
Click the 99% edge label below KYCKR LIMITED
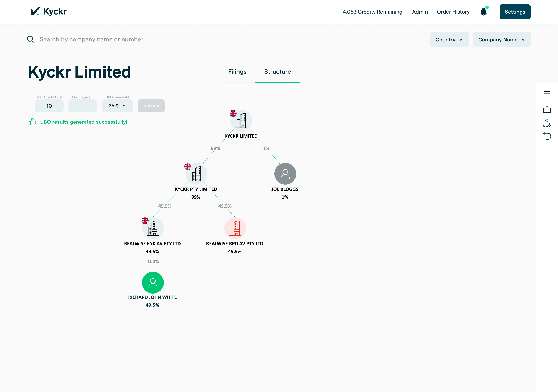point(215,148)
